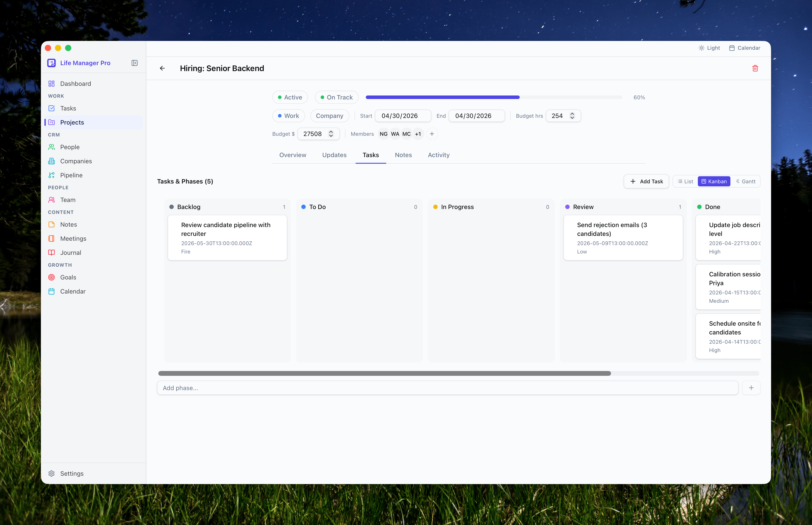Open the Active status dropdown
The height and width of the screenshot is (525, 812).
coord(290,97)
